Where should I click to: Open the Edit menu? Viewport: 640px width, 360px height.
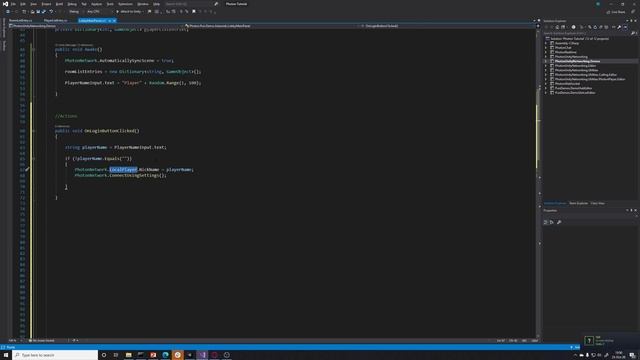[23, 4]
